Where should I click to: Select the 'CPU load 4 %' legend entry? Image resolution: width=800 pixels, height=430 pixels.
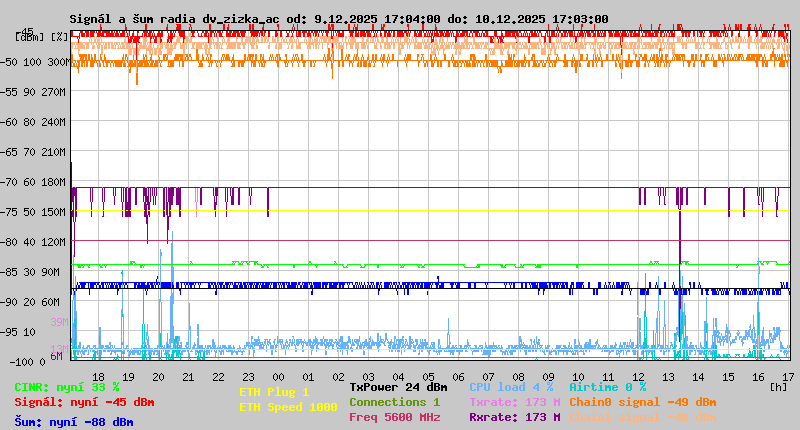point(511,387)
